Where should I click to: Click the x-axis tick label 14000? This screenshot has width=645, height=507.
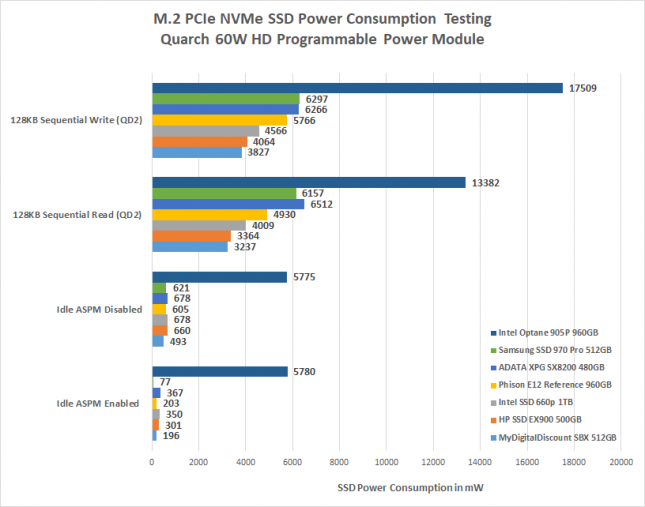480,462
